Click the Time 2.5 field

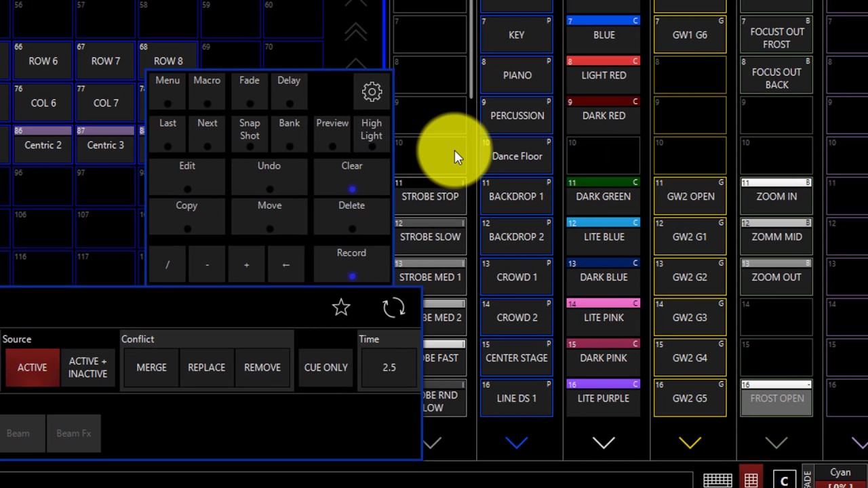(x=389, y=367)
